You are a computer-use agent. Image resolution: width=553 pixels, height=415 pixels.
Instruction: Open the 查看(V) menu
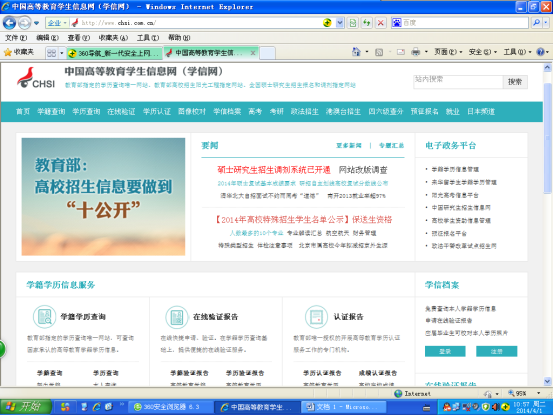(x=79, y=37)
